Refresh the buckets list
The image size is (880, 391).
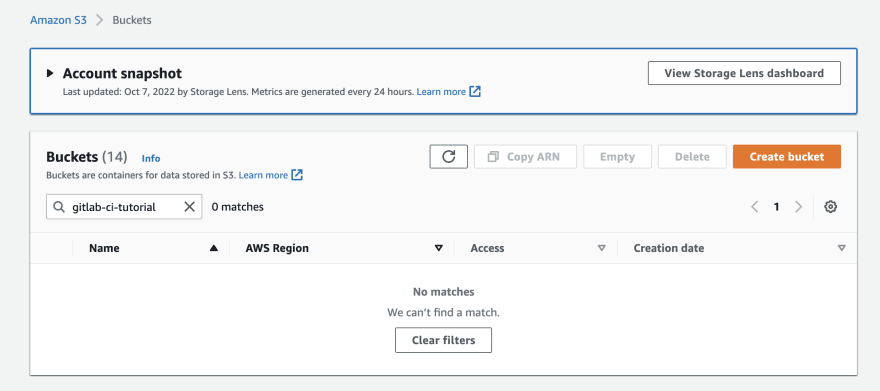[x=448, y=157]
